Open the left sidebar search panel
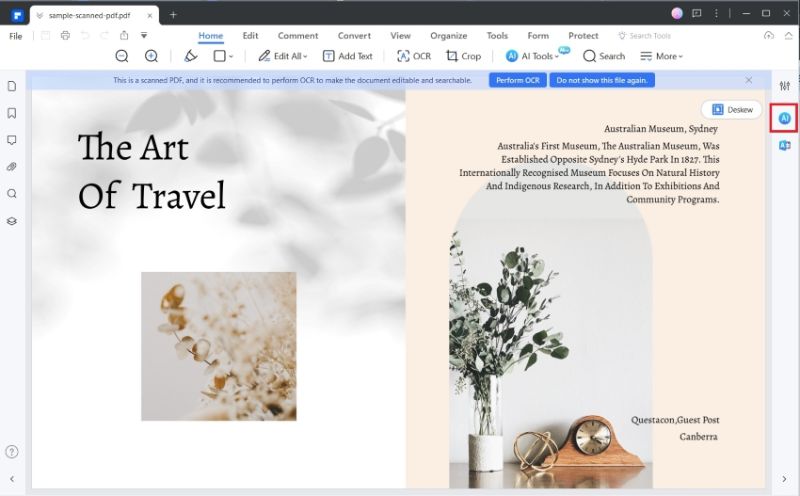800x496 pixels. pos(12,194)
